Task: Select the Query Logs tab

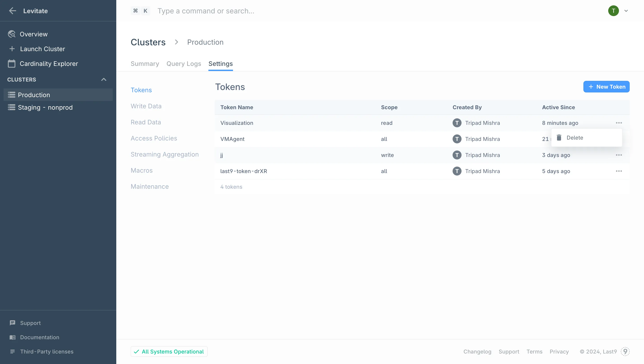Action: click(x=184, y=64)
